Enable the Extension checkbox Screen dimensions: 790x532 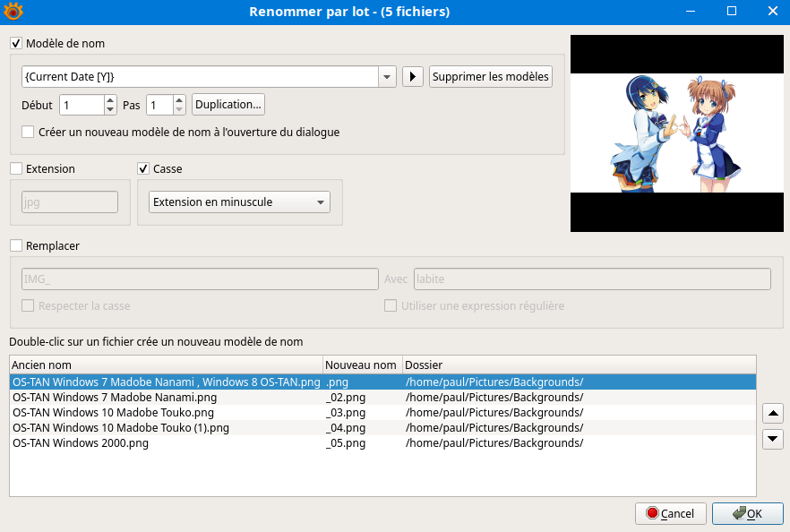point(16,168)
